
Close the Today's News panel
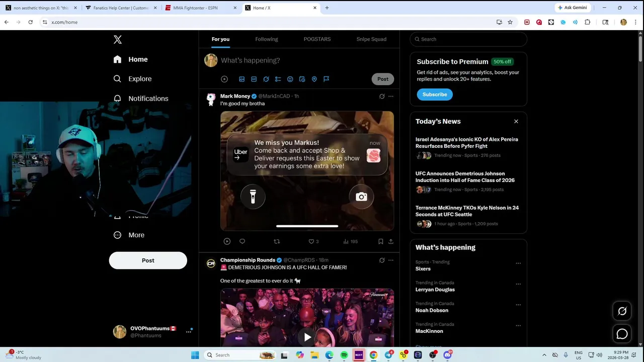coord(516,121)
